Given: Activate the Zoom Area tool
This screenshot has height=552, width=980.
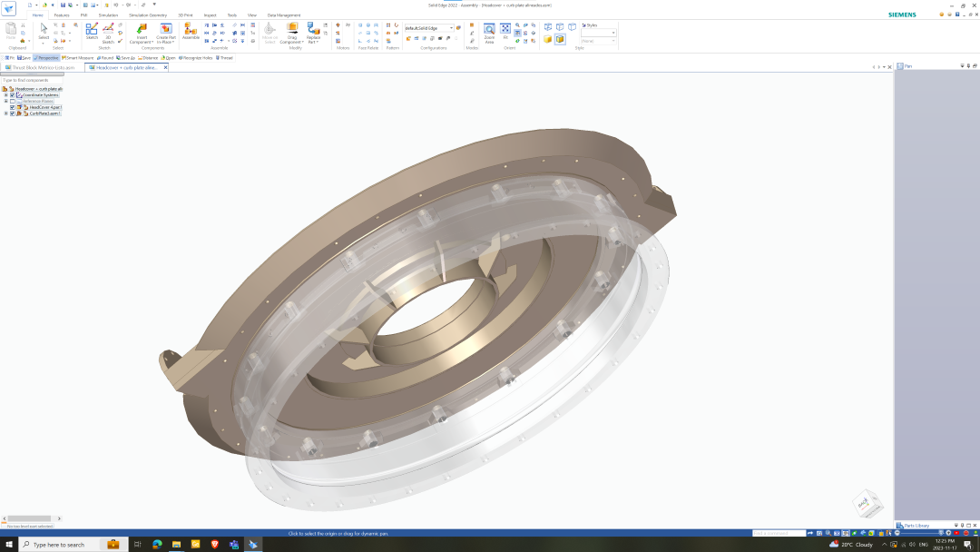Looking at the screenshot, I should click(x=489, y=34).
